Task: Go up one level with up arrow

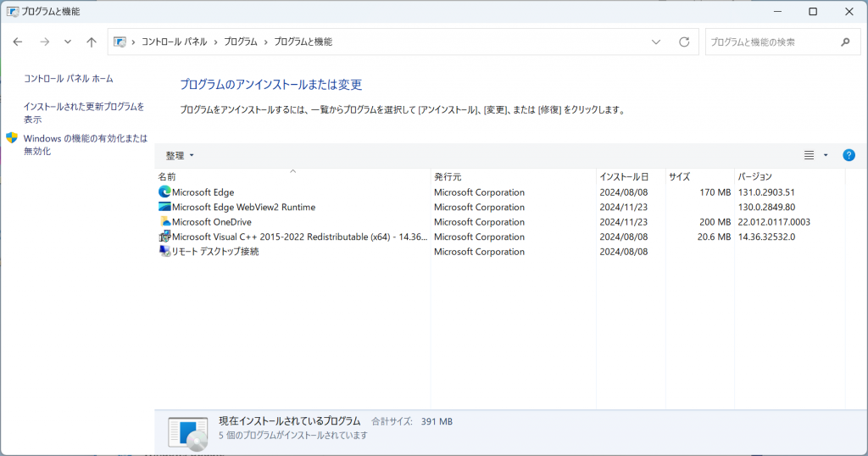Action: (x=92, y=42)
